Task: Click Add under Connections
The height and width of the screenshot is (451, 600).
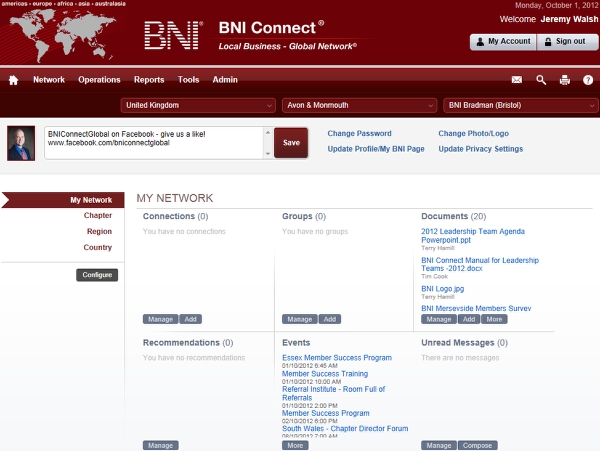Action: pyautogui.click(x=190, y=319)
